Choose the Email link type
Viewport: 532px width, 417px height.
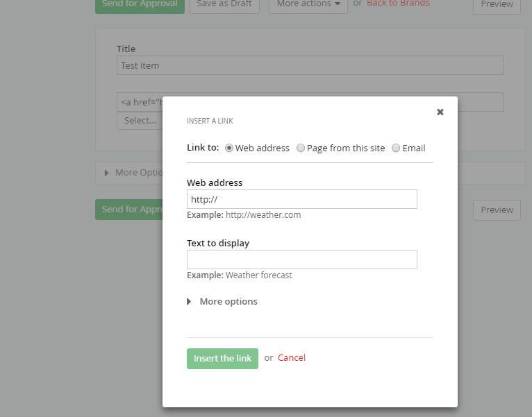tap(396, 148)
